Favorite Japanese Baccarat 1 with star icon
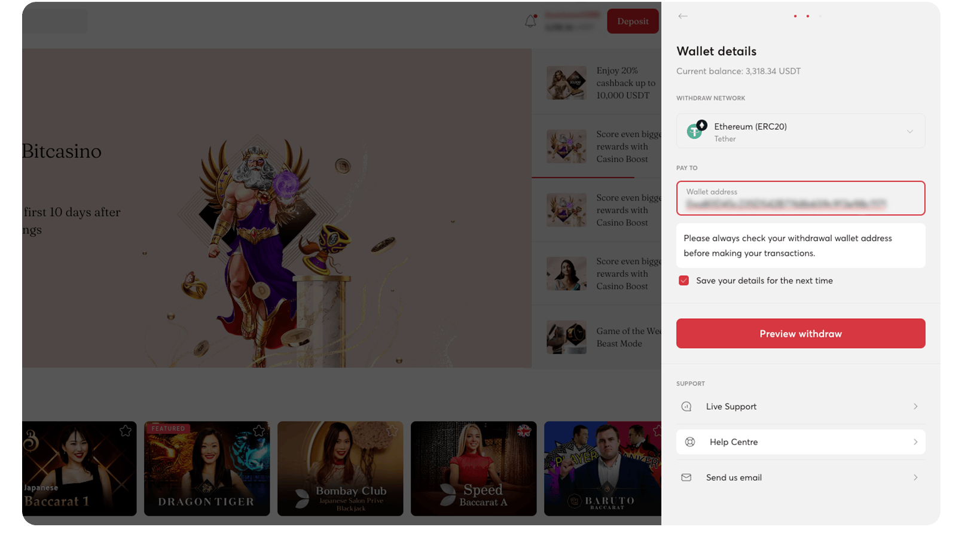The height and width of the screenshot is (542, 980). (x=126, y=431)
